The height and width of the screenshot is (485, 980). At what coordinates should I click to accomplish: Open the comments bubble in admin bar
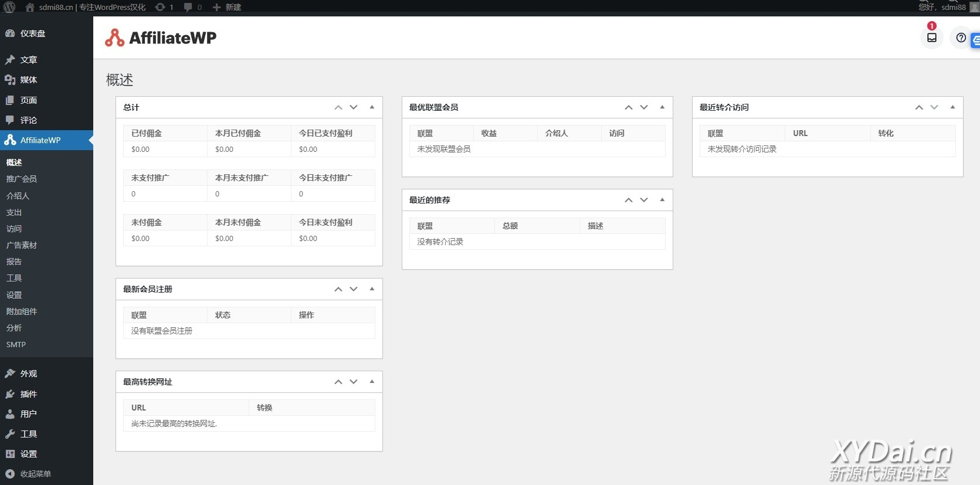(192, 7)
